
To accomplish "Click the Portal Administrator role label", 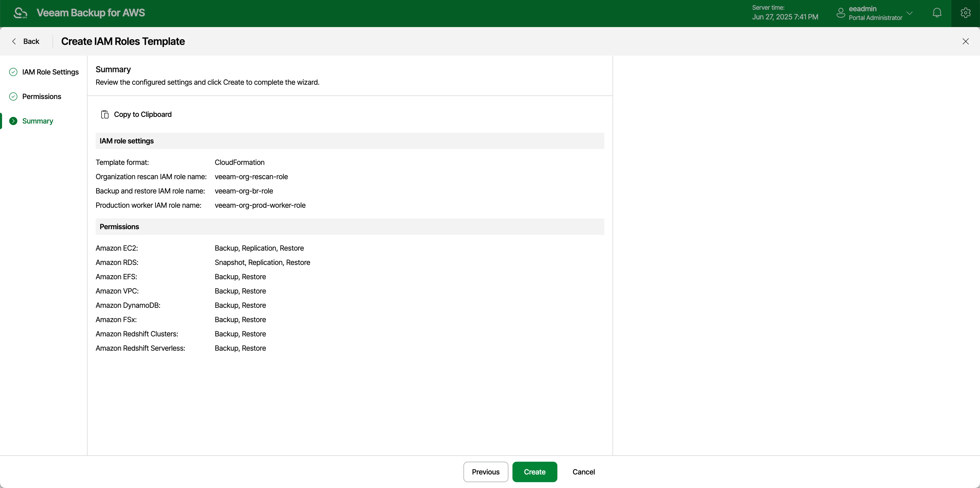I will 875,18.
